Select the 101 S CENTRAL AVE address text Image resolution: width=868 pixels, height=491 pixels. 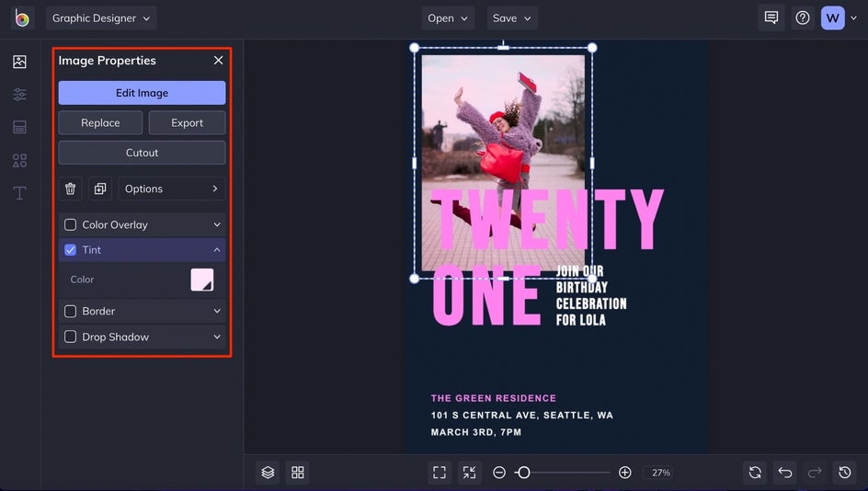click(521, 416)
